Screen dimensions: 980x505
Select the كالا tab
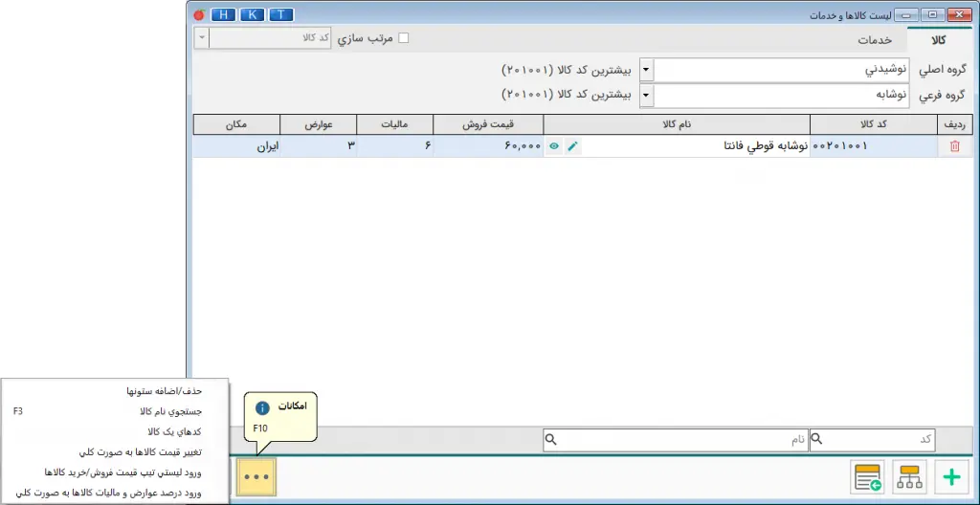click(x=938, y=40)
